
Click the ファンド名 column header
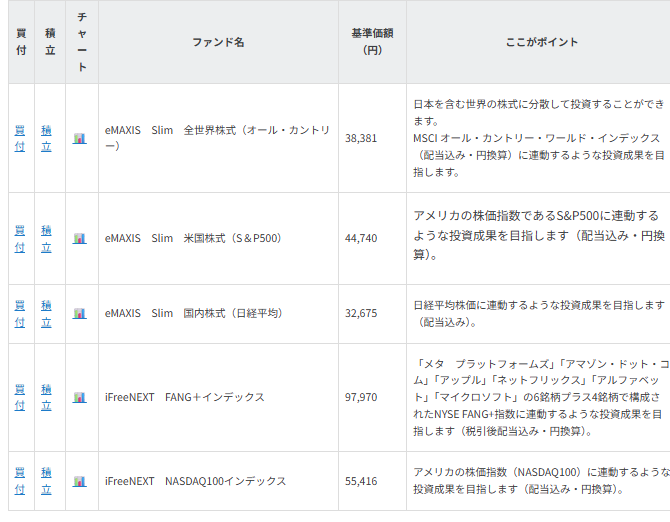[218, 42]
